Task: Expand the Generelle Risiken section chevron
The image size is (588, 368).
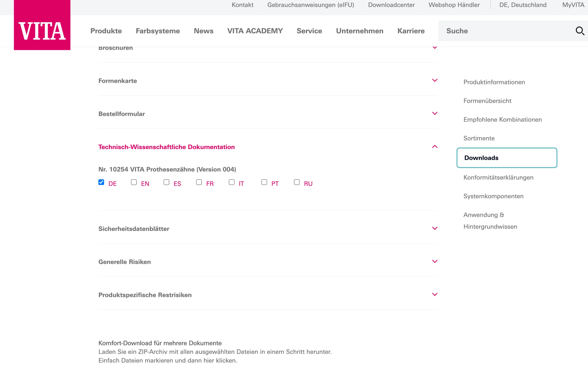Action: click(435, 262)
